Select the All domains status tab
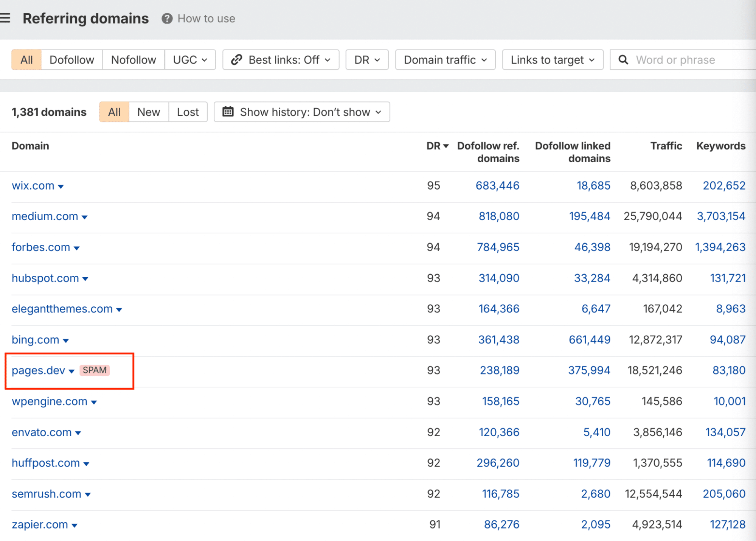The width and height of the screenshot is (756, 541). 114,112
